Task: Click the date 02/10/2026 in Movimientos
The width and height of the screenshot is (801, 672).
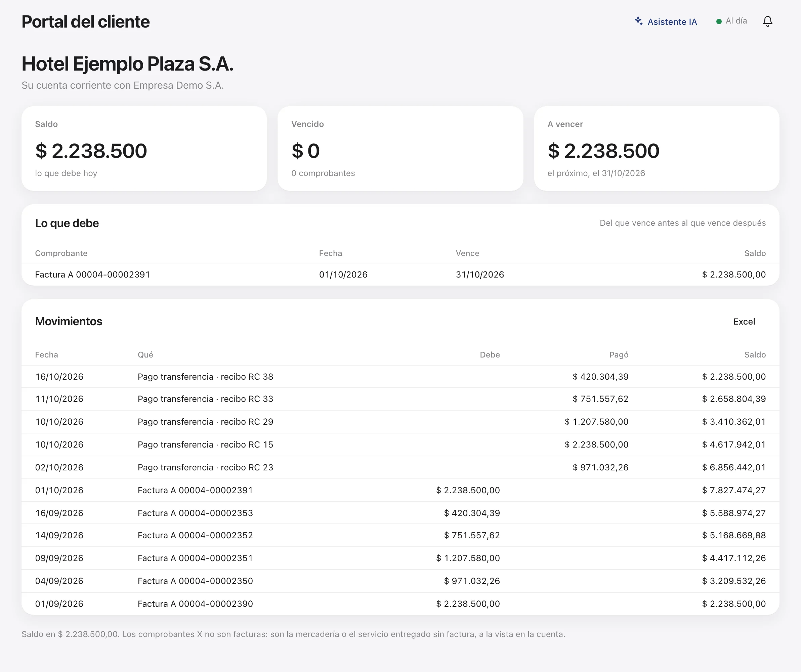Action: point(59,468)
